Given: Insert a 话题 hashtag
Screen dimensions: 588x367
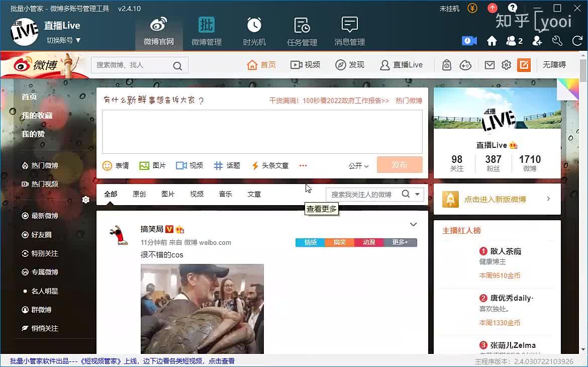Looking at the screenshot, I should pyautogui.click(x=227, y=165).
